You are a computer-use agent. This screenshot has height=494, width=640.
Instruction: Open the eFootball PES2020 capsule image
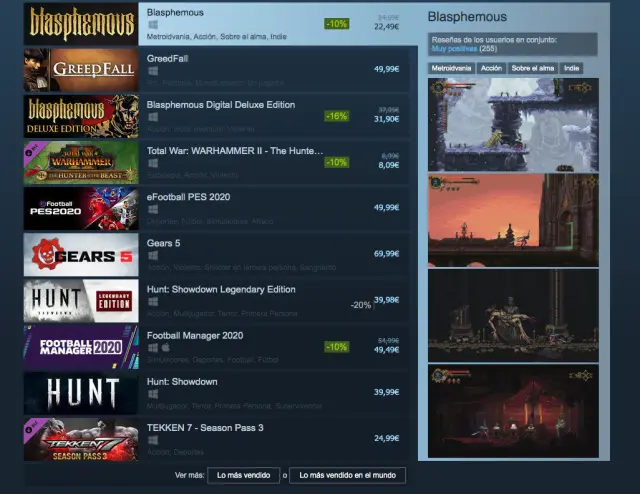click(81, 208)
